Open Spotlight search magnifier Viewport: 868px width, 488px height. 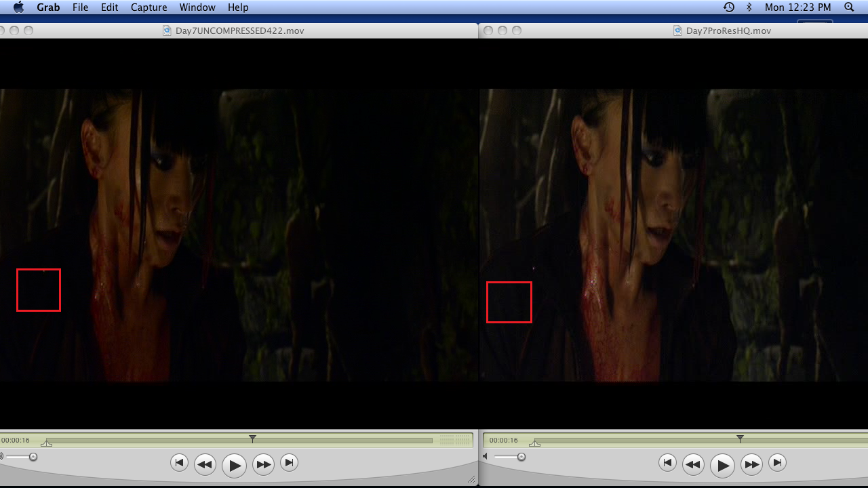[x=849, y=7]
